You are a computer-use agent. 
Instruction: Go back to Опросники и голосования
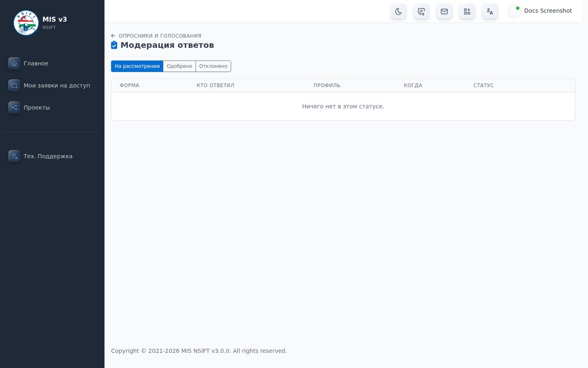pyautogui.click(x=156, y=36)
